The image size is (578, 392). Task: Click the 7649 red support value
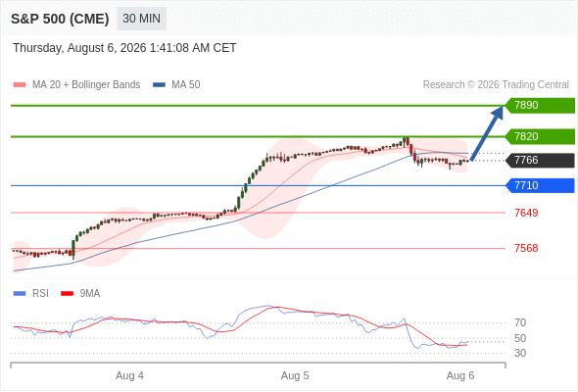(526, 213)
